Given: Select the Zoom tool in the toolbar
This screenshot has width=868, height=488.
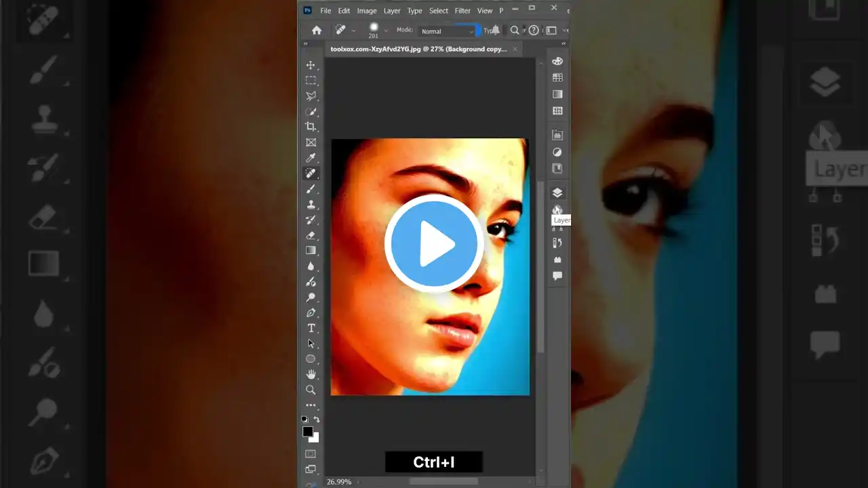Looking at the screenshot, I should coord(311,390).
